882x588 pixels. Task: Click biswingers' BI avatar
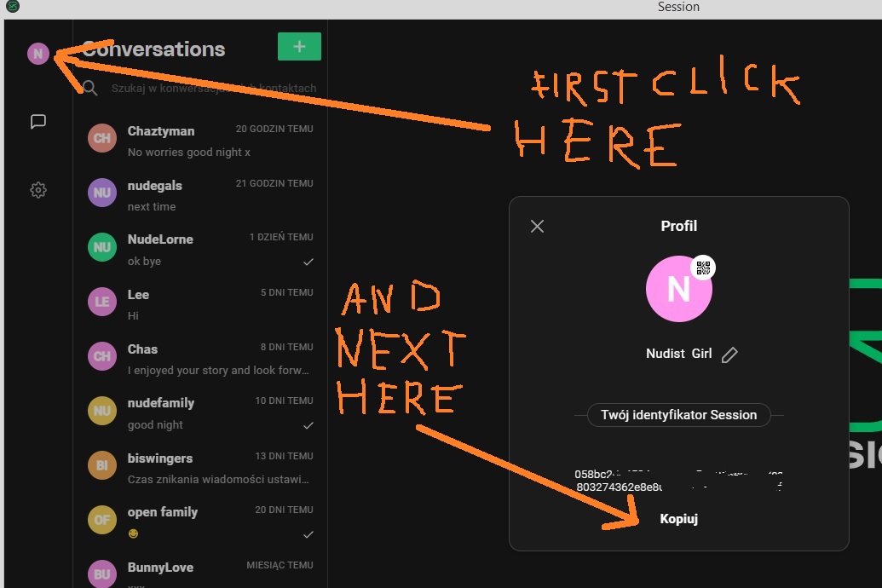click(x=101, y=465)
